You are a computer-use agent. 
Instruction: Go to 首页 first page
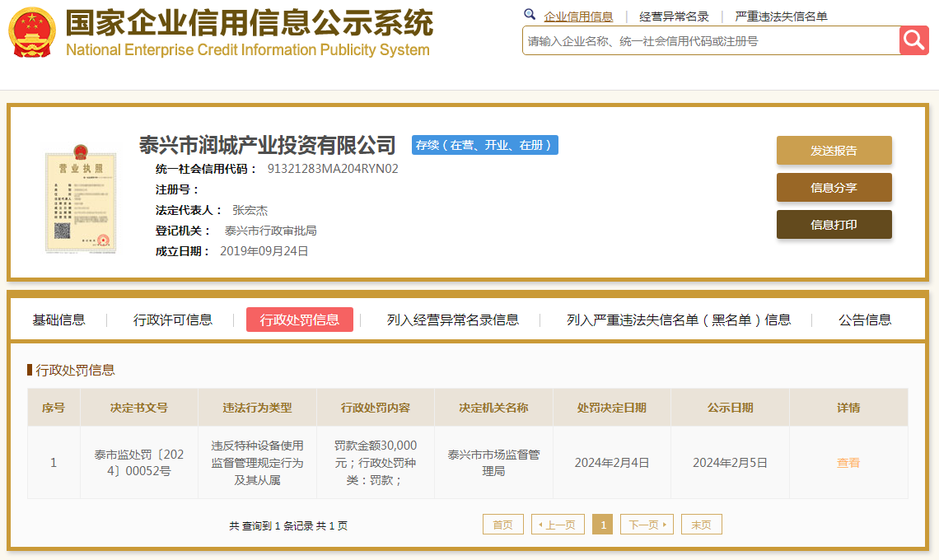tap(502, 525)
